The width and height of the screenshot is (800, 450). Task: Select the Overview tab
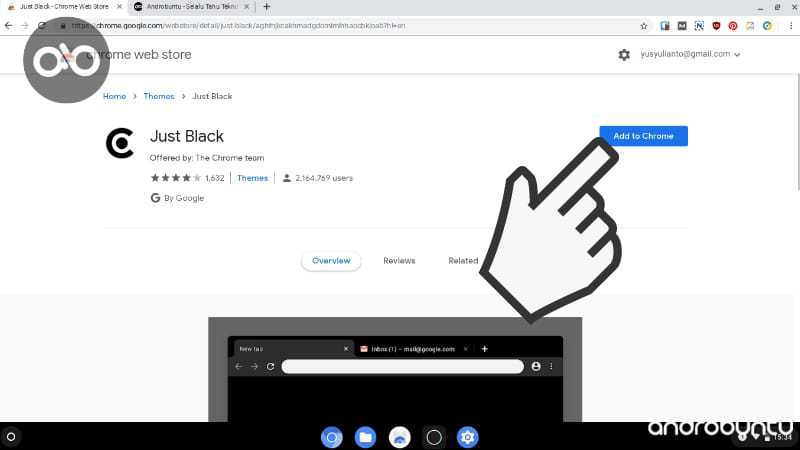coord(331,261)
